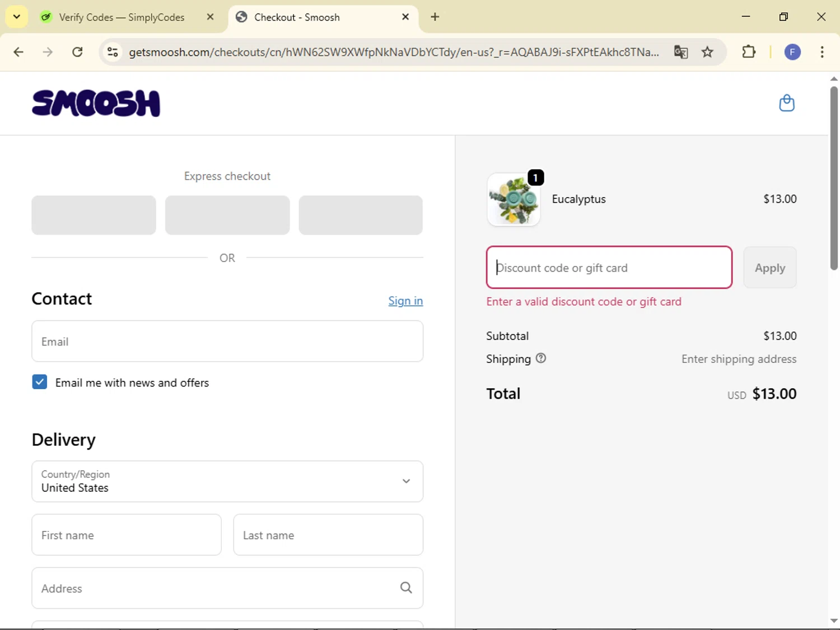This screenshot has height=630, width=840.
Task: Click the Smoosh logo
Action: click(x=96, y=103)
